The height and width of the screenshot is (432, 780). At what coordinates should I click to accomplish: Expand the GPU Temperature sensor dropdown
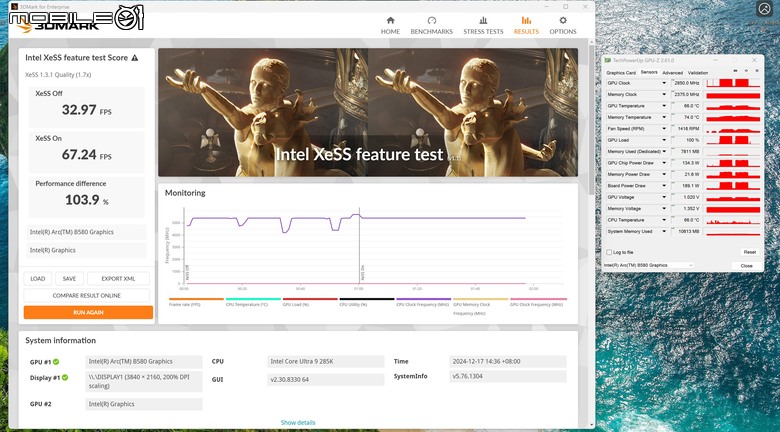point(664,106)
